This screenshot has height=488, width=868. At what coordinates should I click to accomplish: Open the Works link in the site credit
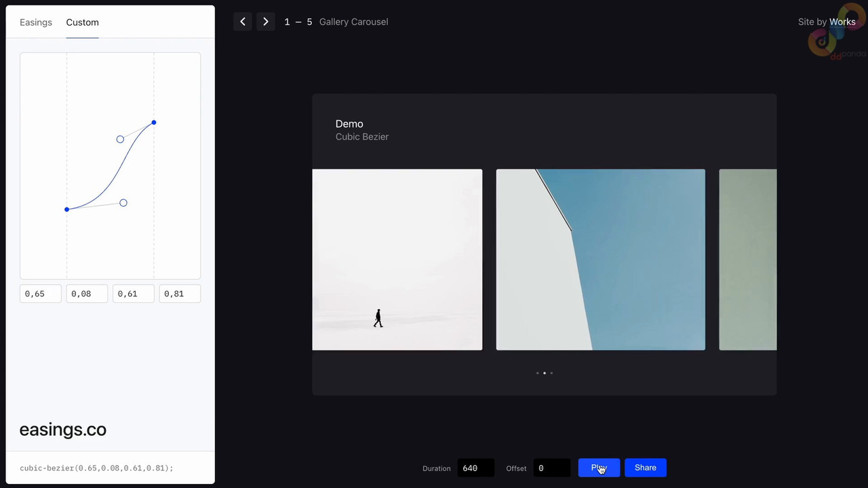[x=842, y=22]
